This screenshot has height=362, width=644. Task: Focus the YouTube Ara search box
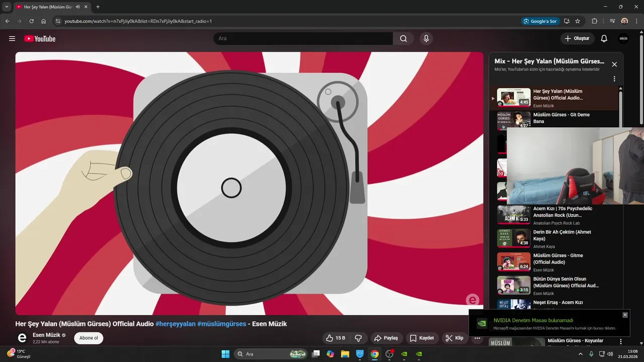(x=303, y=39)
